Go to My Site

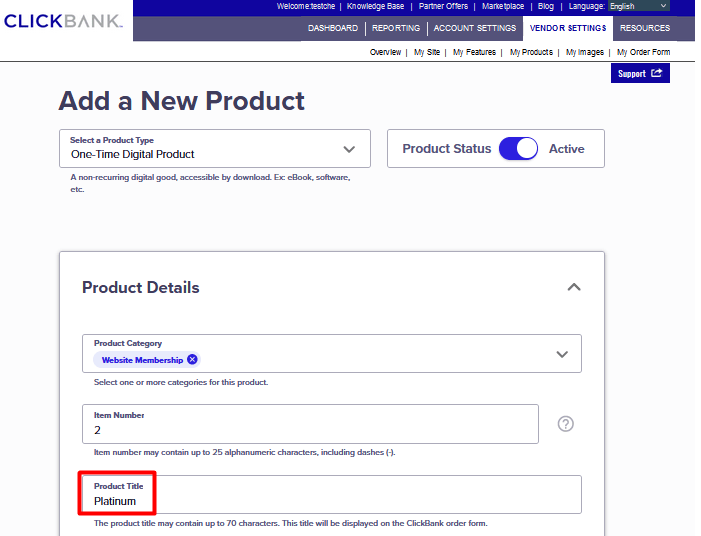(427, 52)
